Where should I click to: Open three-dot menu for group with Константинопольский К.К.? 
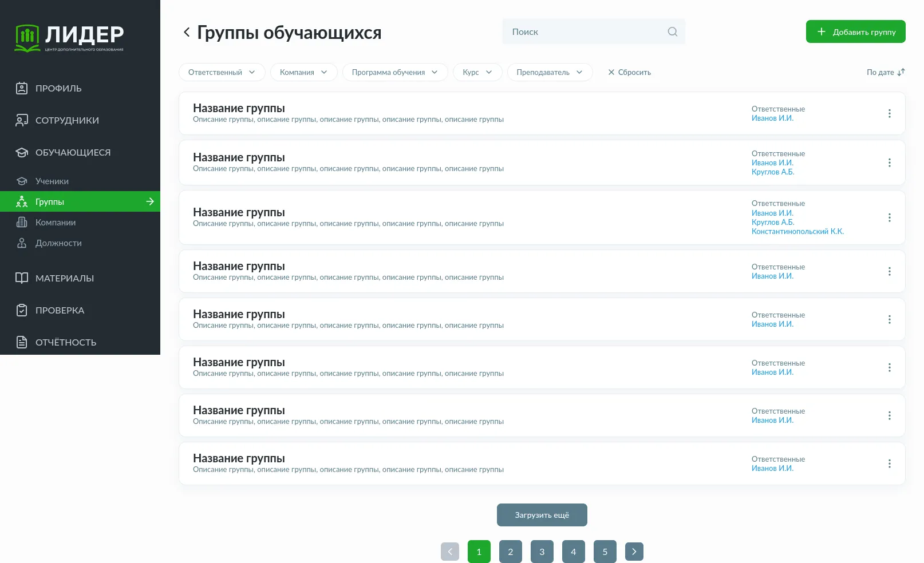click(x=890, y=217)
